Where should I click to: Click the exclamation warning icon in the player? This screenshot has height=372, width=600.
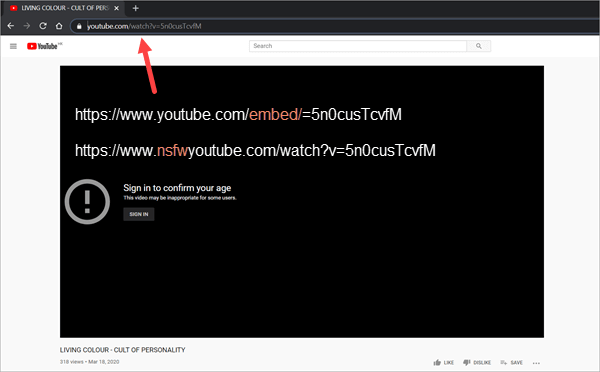click(87, 202)
